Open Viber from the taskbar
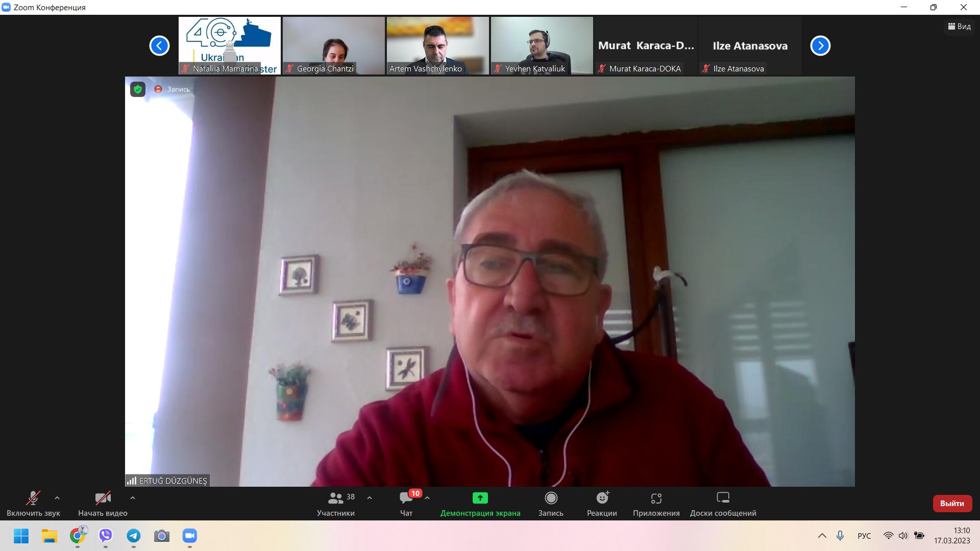Screen dimensions: 980x551 tap(106, 536)
